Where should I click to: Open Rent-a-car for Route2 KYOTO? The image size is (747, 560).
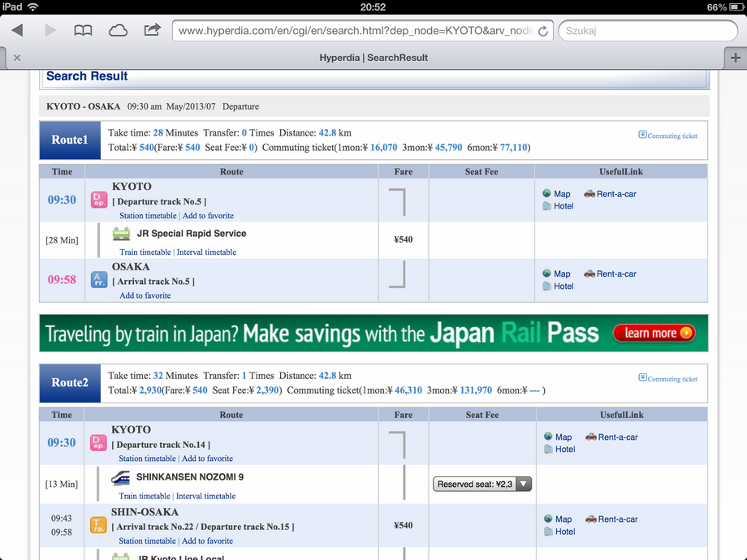coord(611,437)
